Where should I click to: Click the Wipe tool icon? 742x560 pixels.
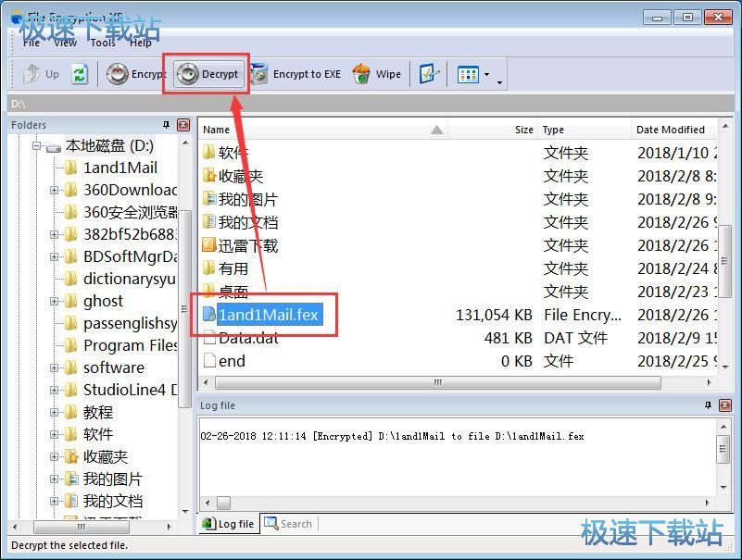click(x=377, y=74)
